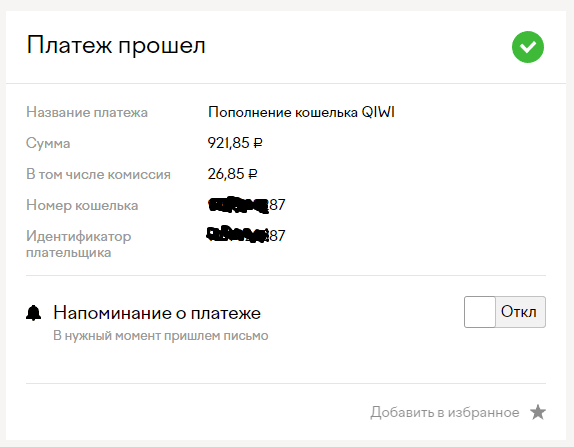Click the "Откл" toggle label
The width and height of the screenshot is (574, 447).
point(519,312)
